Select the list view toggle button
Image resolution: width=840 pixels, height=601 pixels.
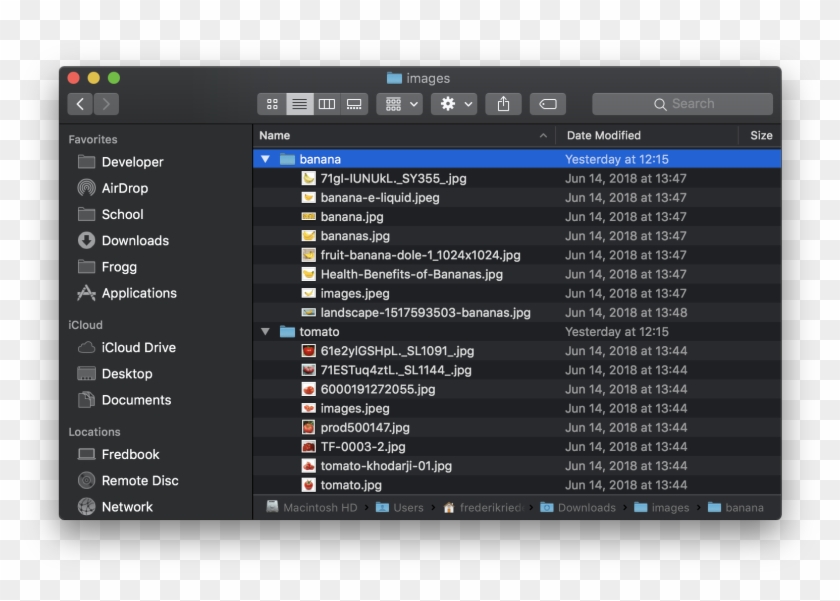[299, 104]
